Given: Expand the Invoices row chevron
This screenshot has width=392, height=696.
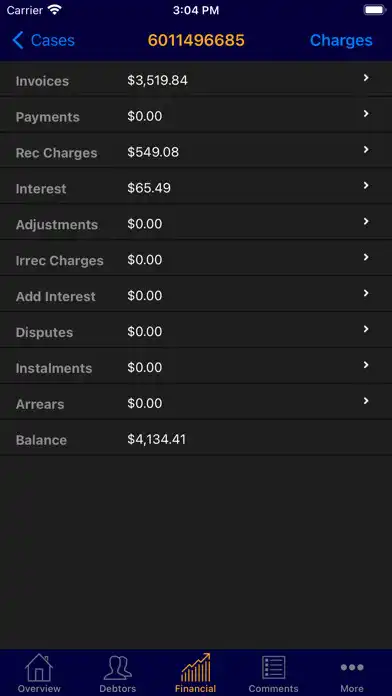Looking at the screenshot, I should click(366, 78).
